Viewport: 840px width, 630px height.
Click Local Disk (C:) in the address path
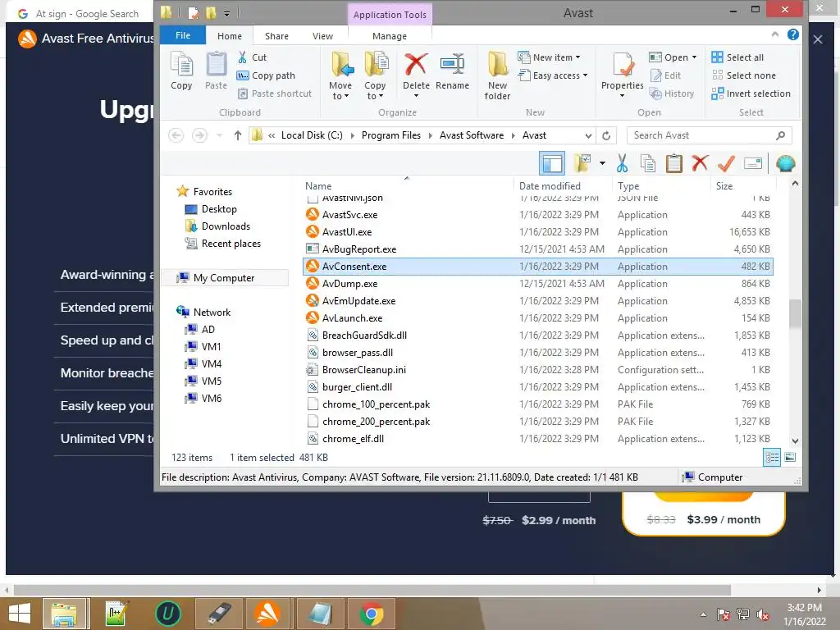click(x=312, y=135)
